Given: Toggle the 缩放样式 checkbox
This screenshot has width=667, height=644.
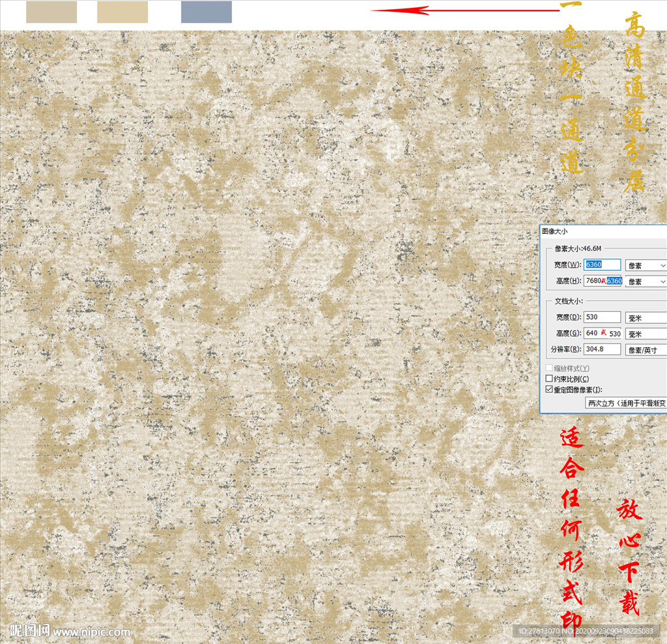Looking at the screenshot, I should point(549,368).
